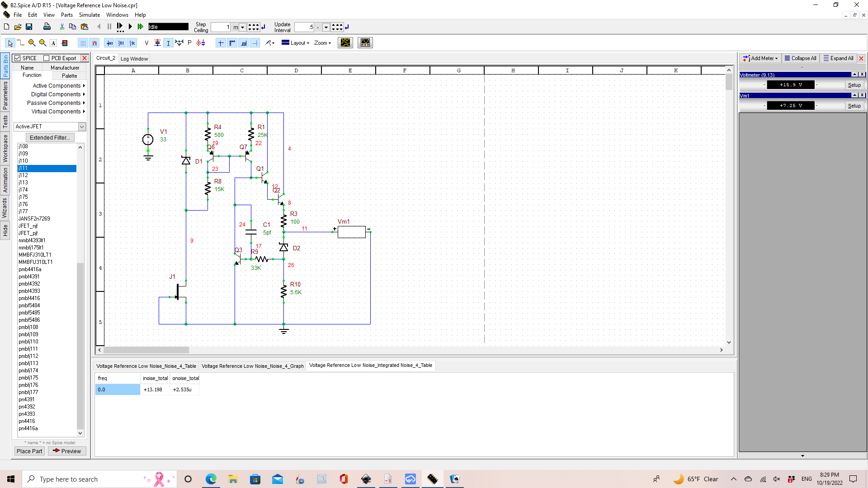
Task: Start the simulation with play button
Action: coord(130,27)
